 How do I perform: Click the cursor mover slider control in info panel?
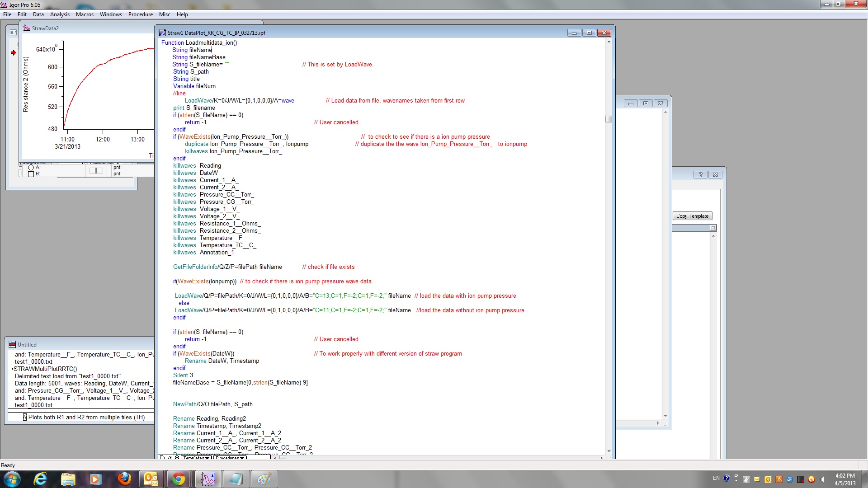pos(96,170)
